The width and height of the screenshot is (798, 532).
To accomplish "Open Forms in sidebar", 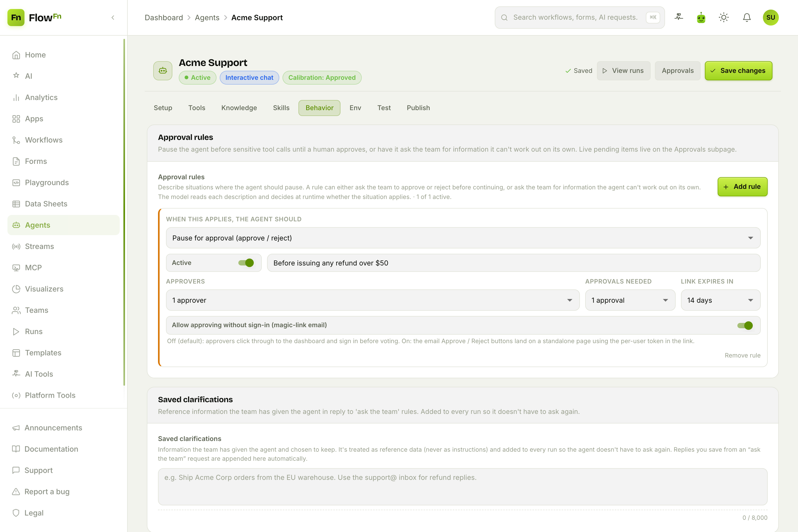I will pyautogui.click(x=64, y=161).
